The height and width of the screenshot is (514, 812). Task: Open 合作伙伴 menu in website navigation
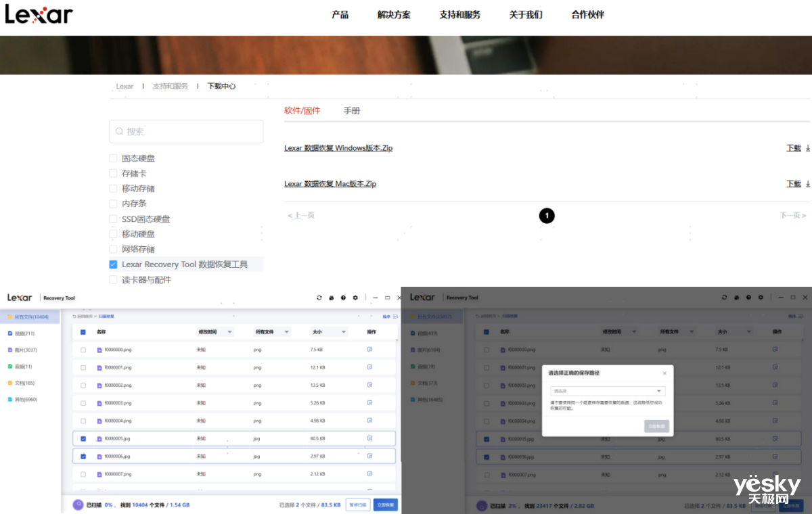tap(588, 15)
